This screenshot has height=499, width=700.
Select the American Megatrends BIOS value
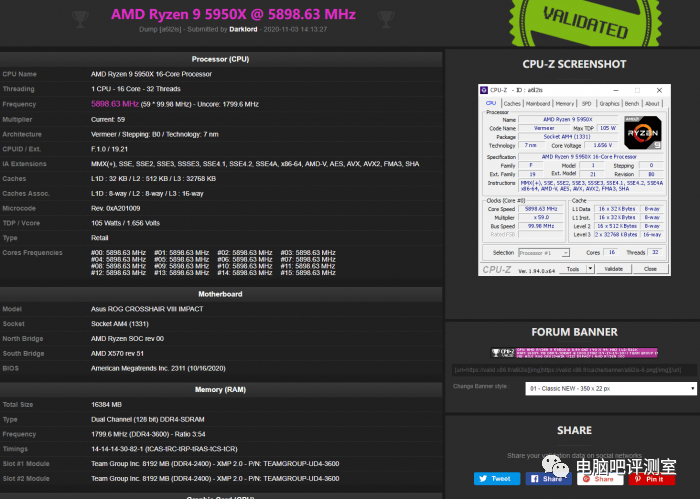(x=158, y=369)
